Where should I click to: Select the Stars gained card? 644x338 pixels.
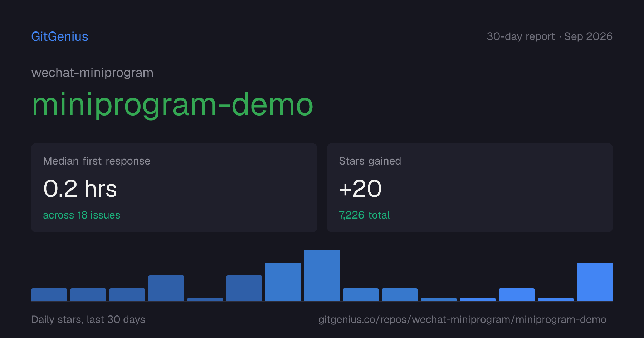point(470,188)
